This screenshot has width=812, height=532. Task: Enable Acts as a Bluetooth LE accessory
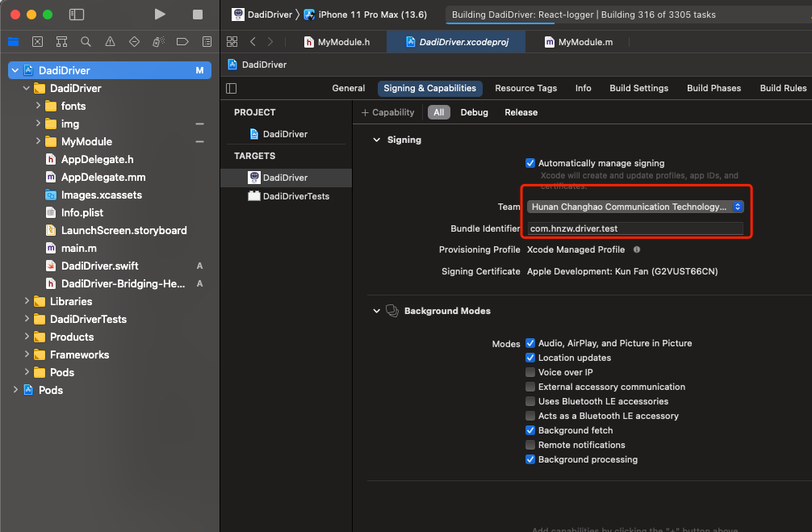click(530, 416)
